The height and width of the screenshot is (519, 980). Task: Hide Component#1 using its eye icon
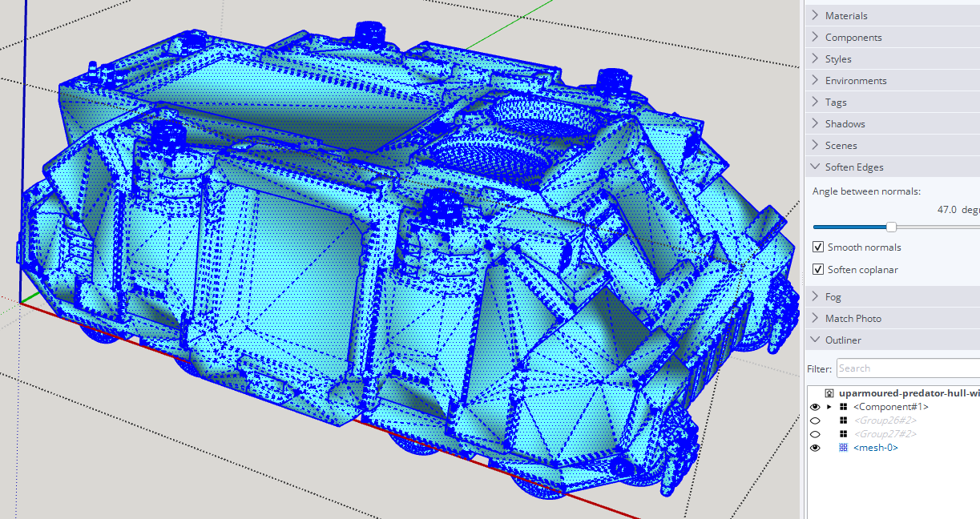click(x=815, y=407)
